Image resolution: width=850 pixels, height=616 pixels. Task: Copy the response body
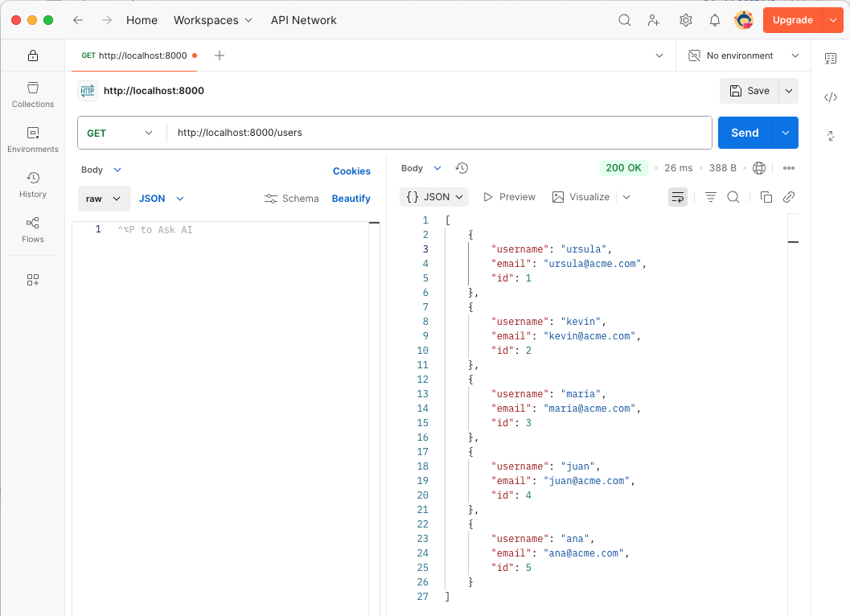tap(766, 197)
